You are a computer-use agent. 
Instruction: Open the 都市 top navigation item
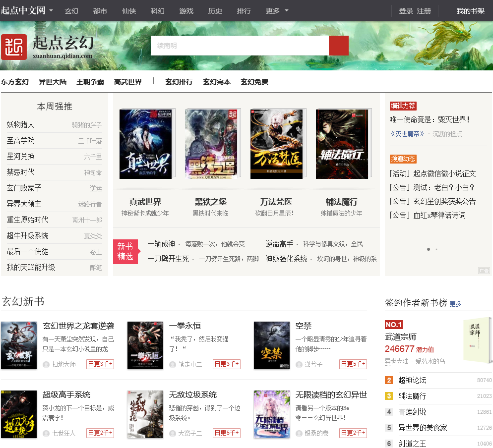(100, 11)
